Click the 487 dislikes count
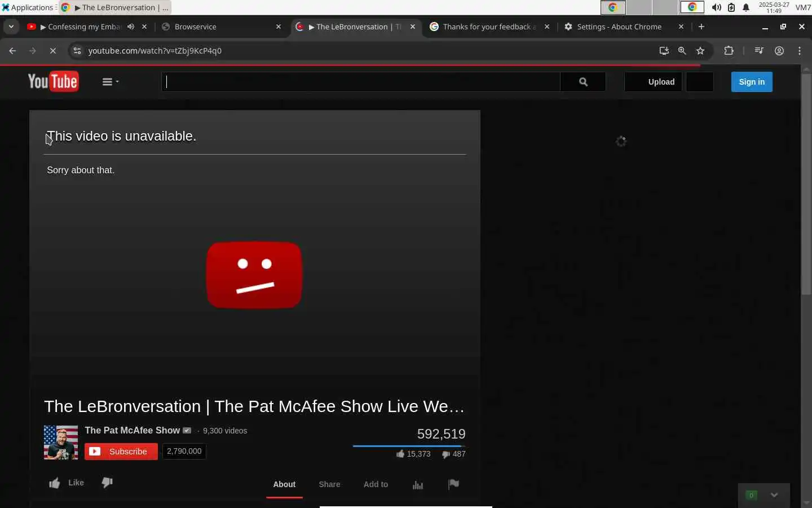The height and width of the screenshot is (508, 812). tap(454, 454)
